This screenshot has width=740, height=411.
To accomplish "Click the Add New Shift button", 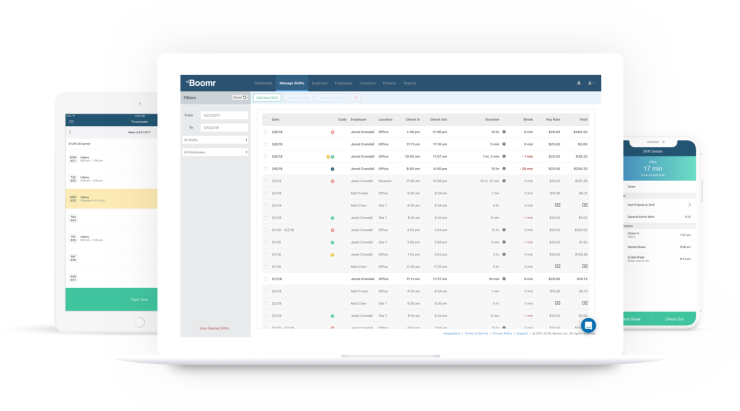I will (x=267, y=98).
